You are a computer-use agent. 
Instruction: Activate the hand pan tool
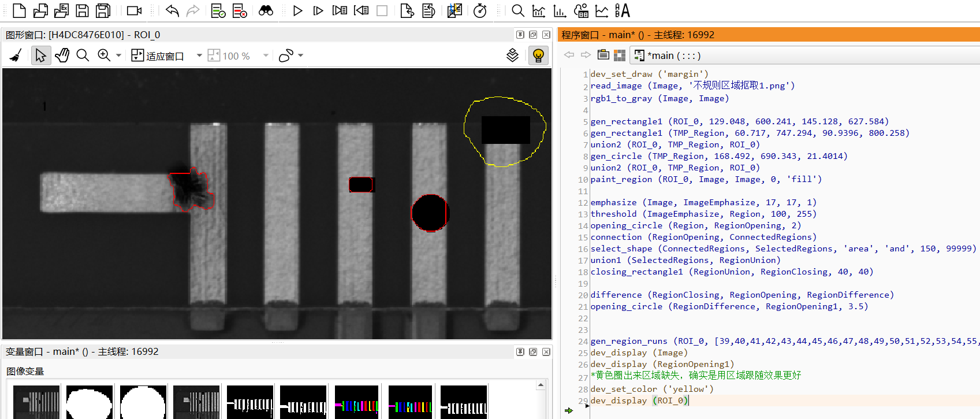pos(62,55)
